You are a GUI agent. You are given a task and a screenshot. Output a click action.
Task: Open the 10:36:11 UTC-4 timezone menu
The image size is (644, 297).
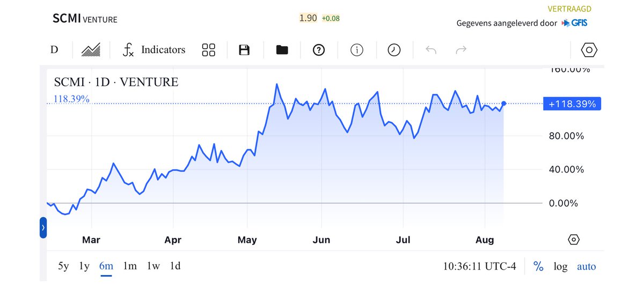(x=480, y=266)
